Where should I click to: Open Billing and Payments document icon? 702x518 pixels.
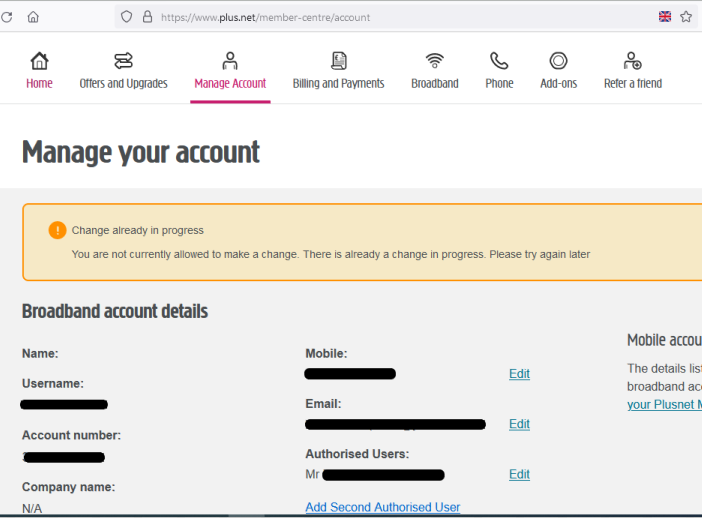tap(338, 61)
